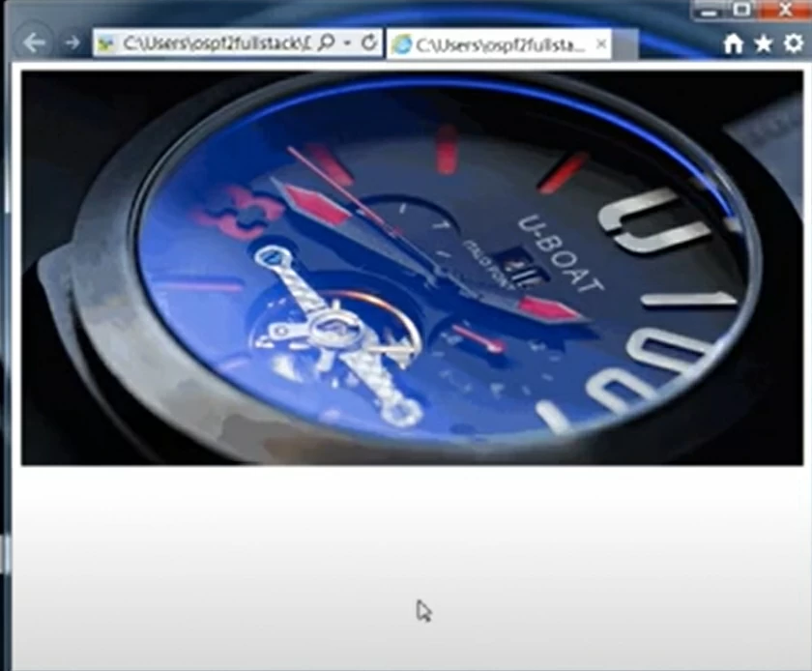
Task: Close the current browser tab
Action: pos(602,43)
